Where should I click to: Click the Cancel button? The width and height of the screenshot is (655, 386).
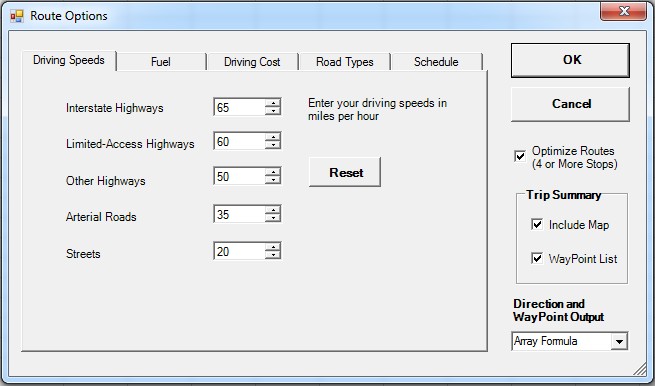[x=570, y=104]
